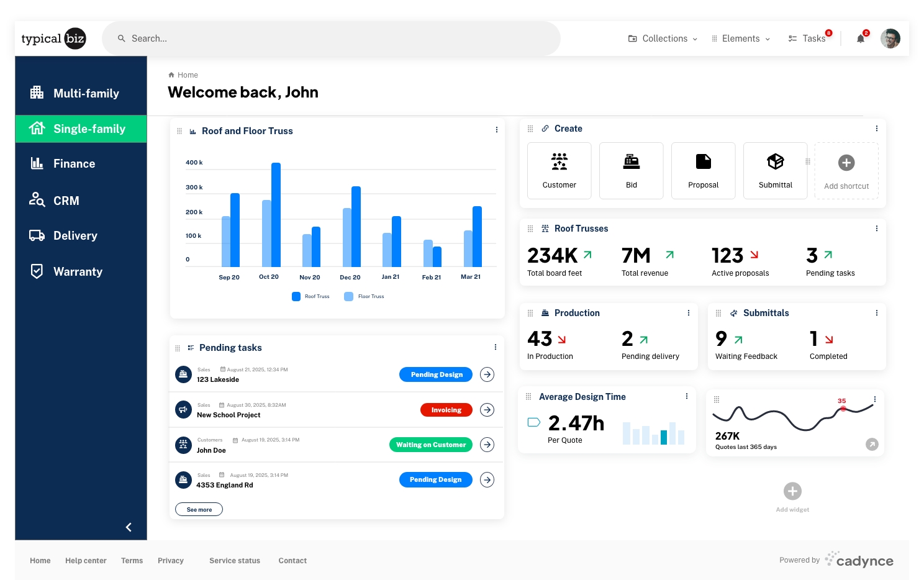Open the 123 Lakeside task arrow
This screenshot has width=924, height=580.
(487, 374)
